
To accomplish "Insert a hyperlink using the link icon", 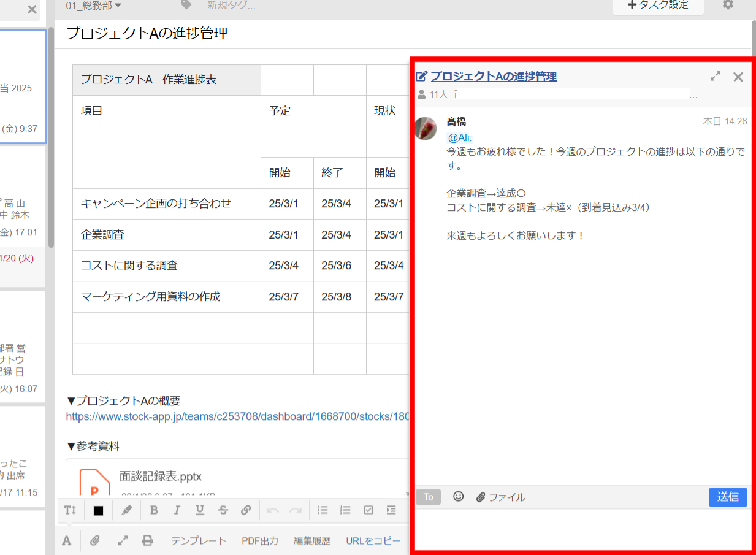I will coord(246,510).
